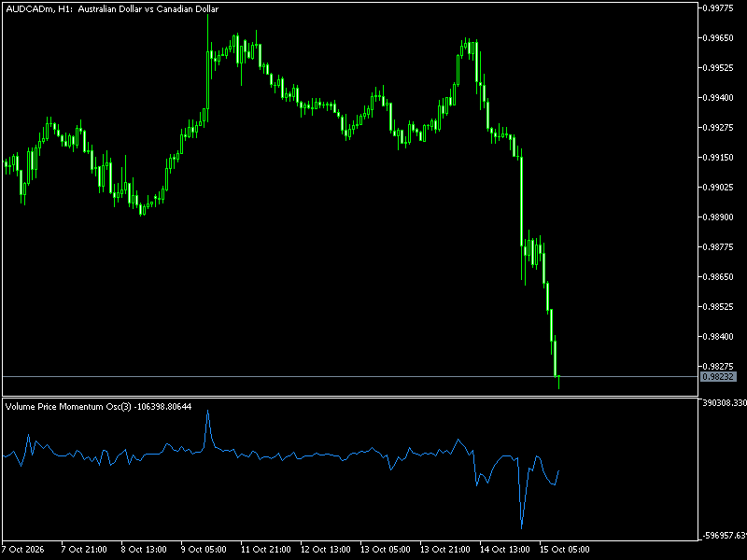
Task: Select the 14 Oct 13:00 time label
Action: coord(504,549)
